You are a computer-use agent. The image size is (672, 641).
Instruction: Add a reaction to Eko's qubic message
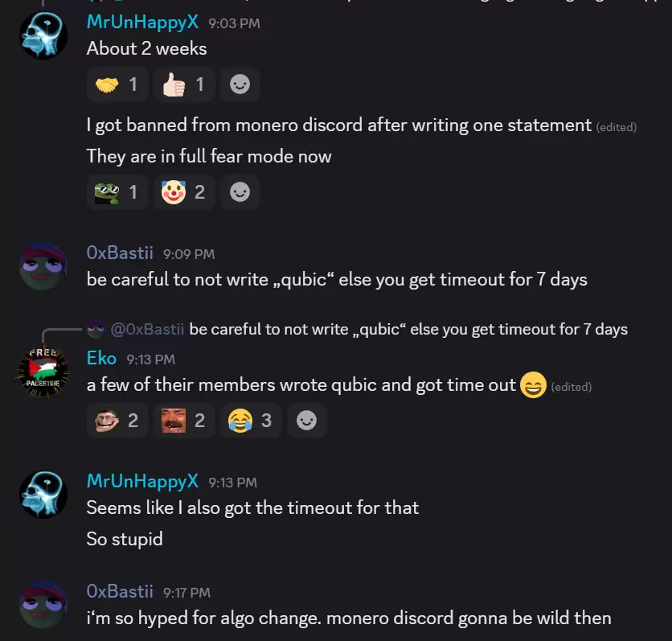click(x=307, y=421)
